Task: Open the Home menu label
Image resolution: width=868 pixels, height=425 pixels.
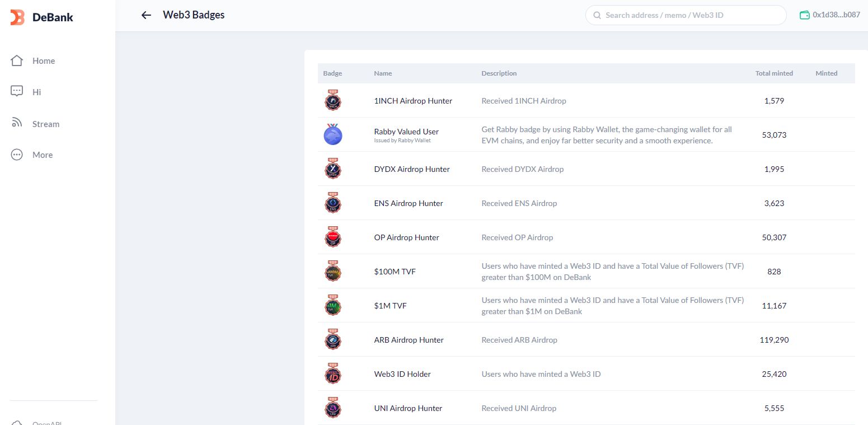Action: pos(44,61)
